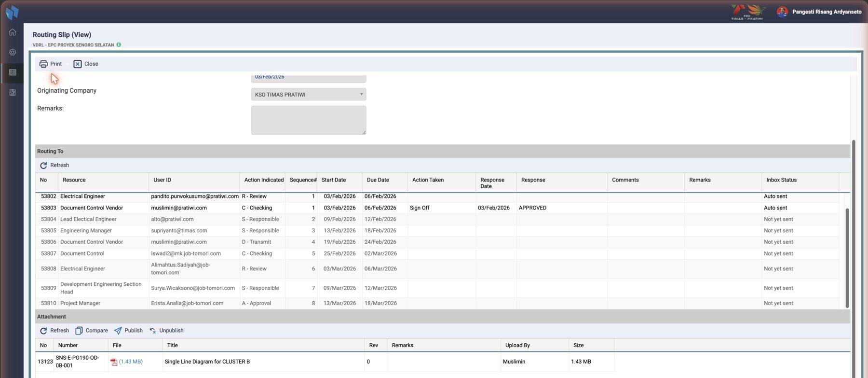Click the Close X icon in toolbar

(78, 64)
